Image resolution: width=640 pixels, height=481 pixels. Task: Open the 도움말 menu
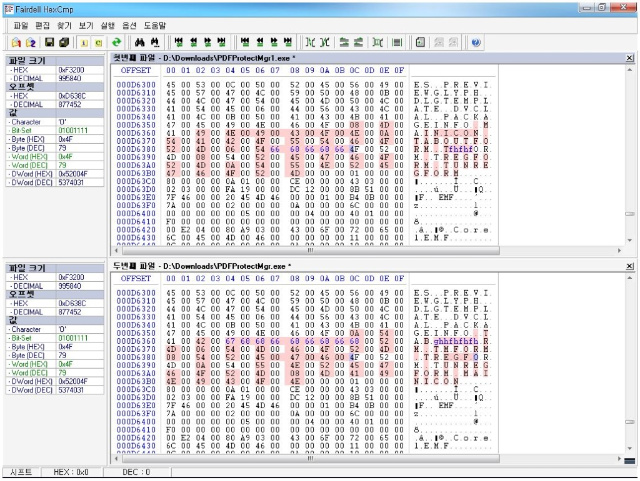[155, 25]
